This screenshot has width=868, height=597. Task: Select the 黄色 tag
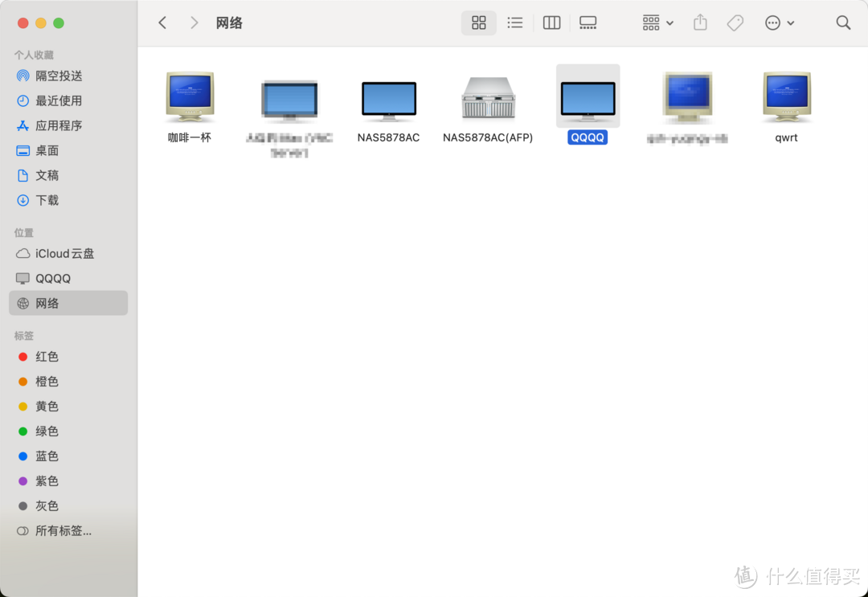click(x=68, y=407)
